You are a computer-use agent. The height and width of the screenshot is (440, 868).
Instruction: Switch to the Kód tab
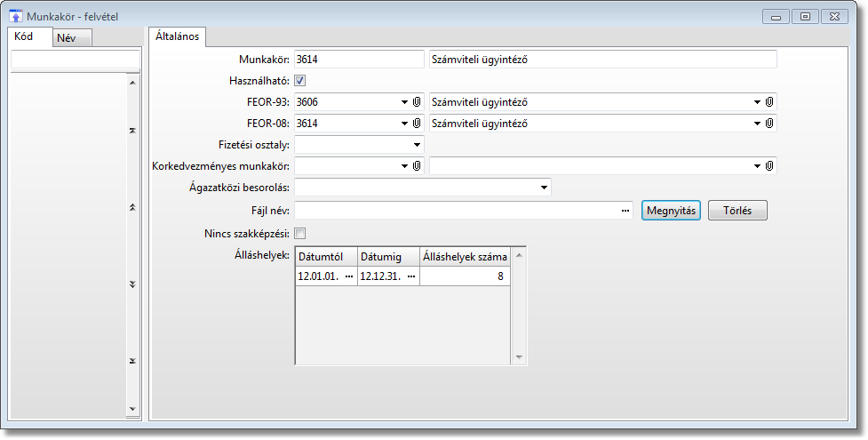(x=31, y=36)
